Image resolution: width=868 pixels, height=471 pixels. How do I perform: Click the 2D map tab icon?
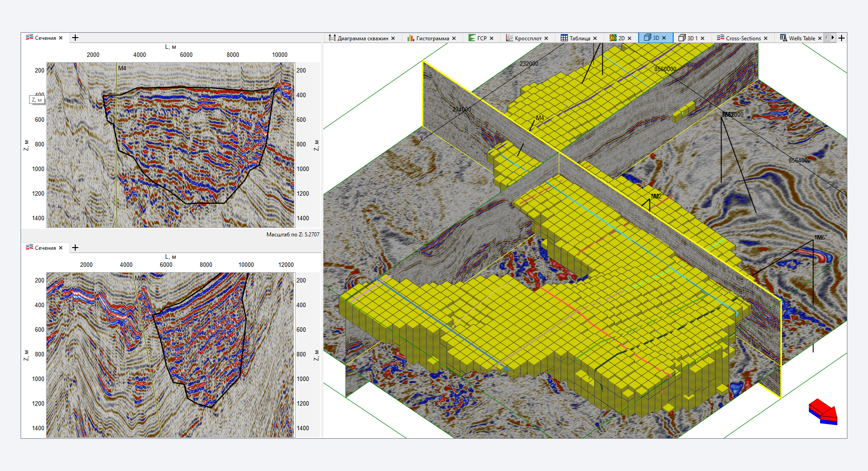point(613,38)
